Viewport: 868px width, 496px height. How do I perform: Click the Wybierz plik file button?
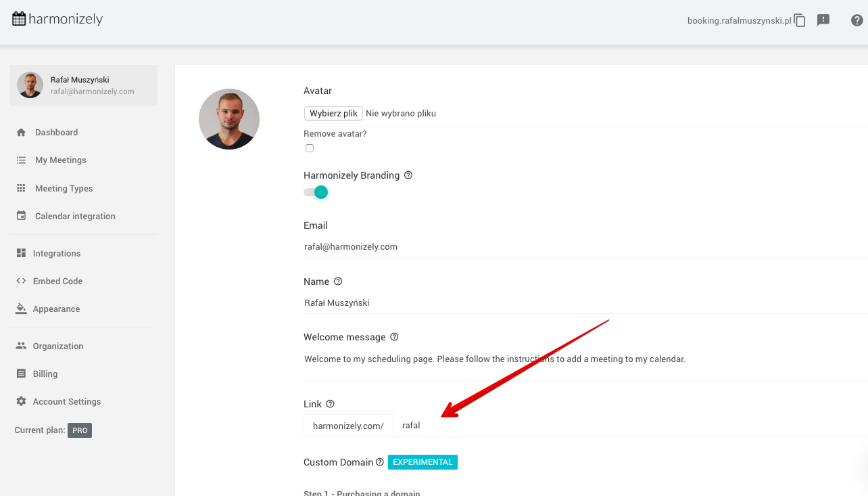(333, 113)
